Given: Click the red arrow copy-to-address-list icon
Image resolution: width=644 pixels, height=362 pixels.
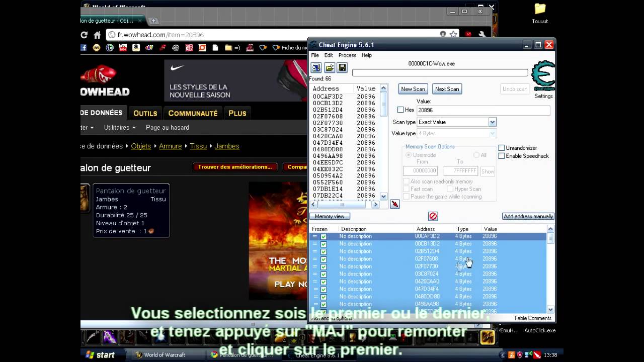Looking at the screenshot, I should tap(395, 204).
